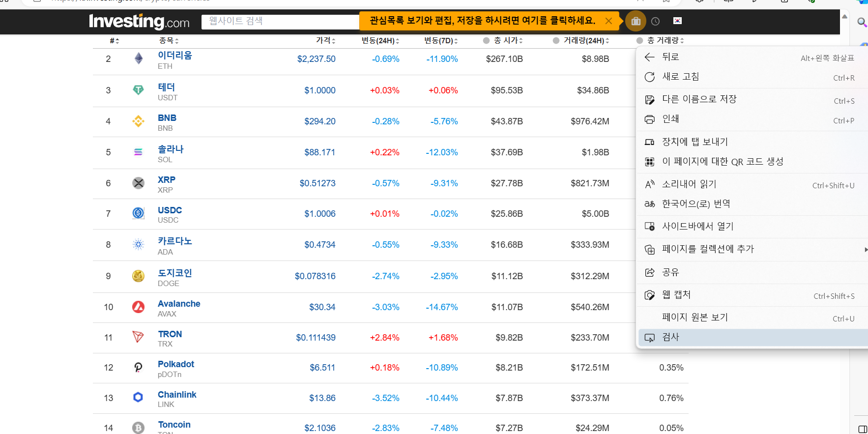Sort table by 종목 name column

point(169,40)
